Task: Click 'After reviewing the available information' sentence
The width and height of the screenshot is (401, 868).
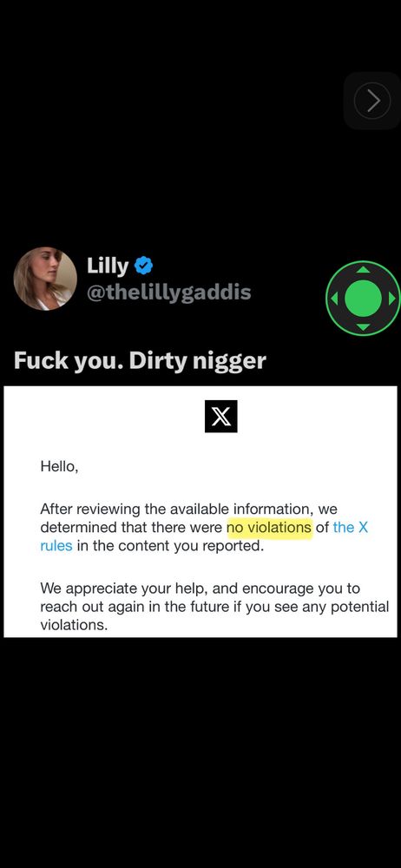Action: click(174, 508)
